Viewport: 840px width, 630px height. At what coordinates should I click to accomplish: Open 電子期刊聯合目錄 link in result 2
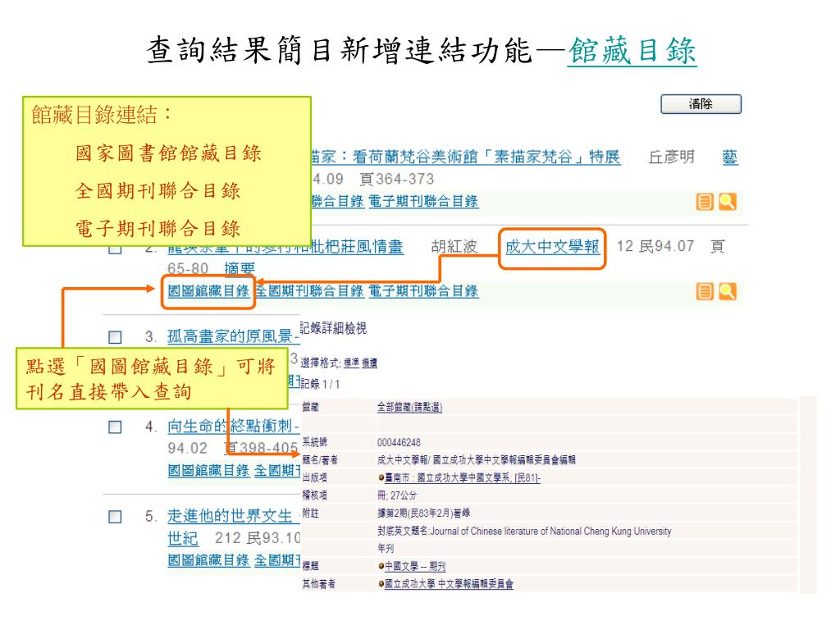point(423,291)
